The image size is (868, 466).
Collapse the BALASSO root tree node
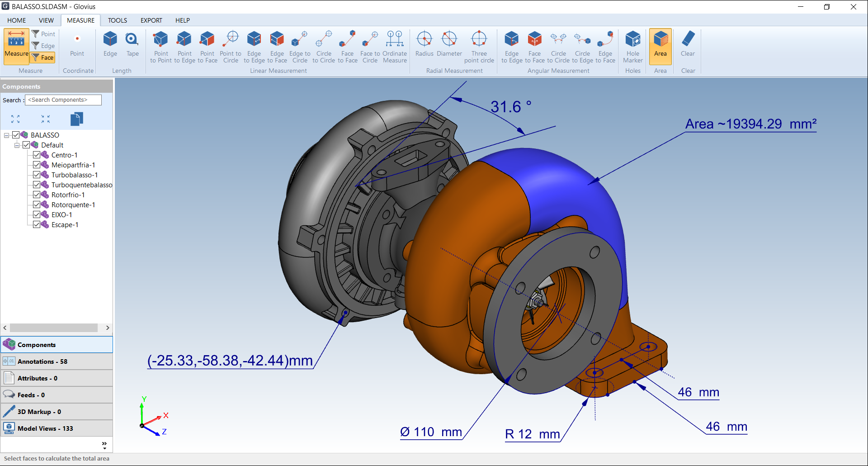click(6, 135)
